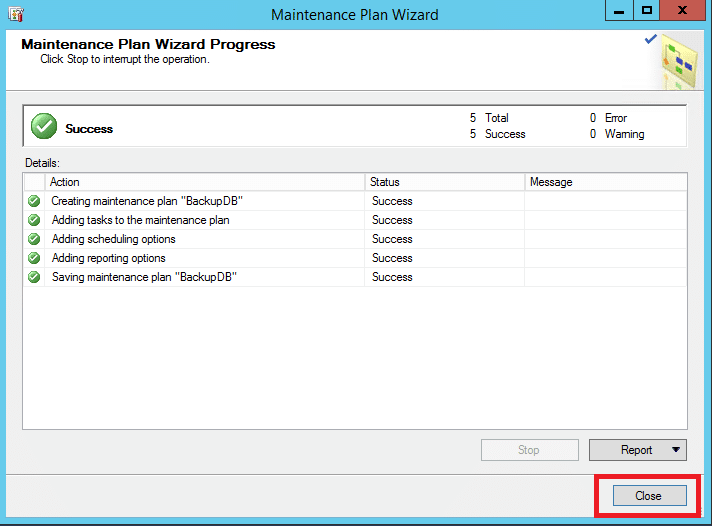The image size is (712, 526).
Task: Open the Report dropdown arrow
Action: click(676, 450)
